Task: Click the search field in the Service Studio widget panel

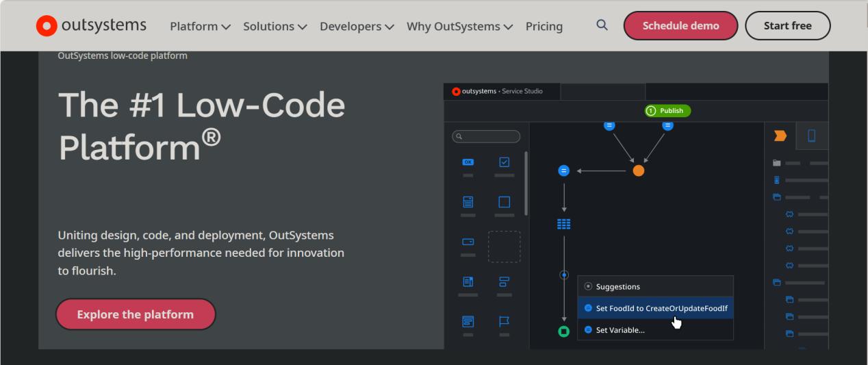Action: [x=486, y=136]
